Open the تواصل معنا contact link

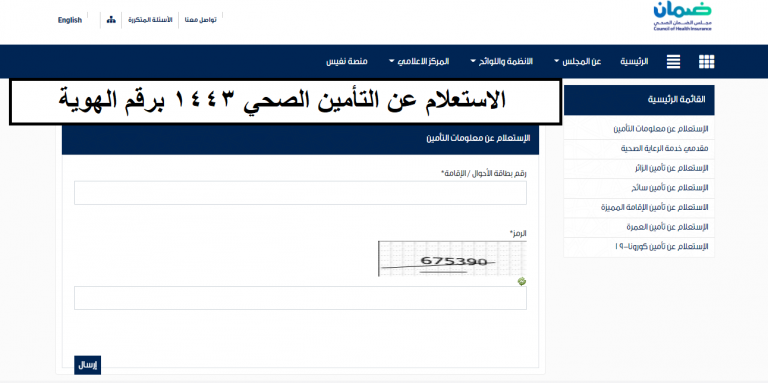(200, 20)
